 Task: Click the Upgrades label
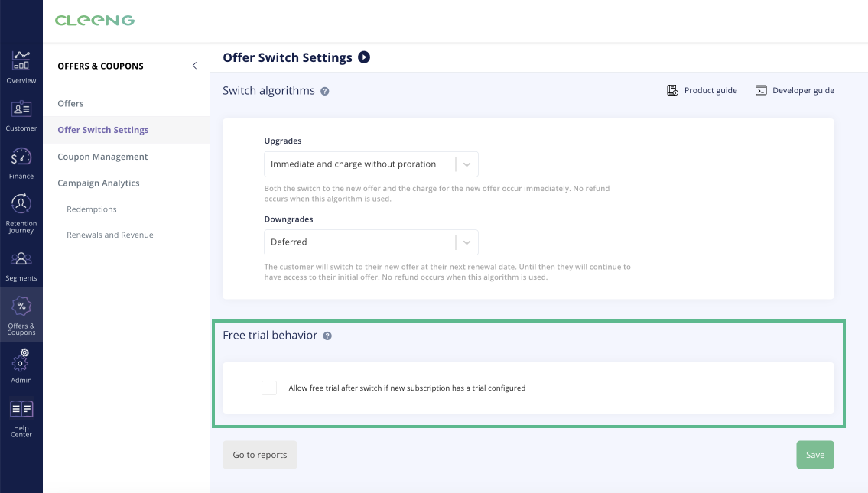coord(282,141)
